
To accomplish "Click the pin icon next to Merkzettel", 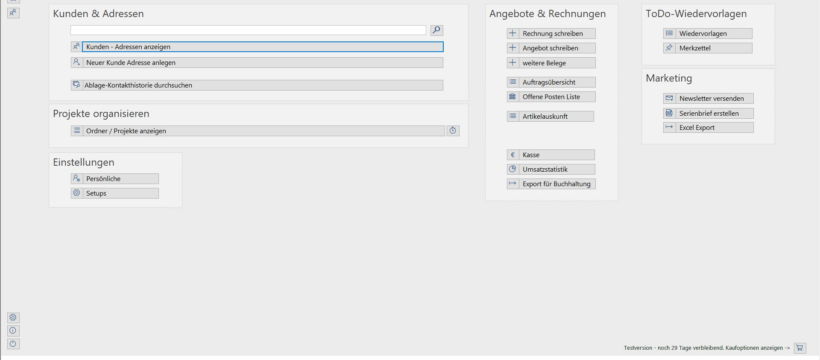I will [x=669, y=48].
